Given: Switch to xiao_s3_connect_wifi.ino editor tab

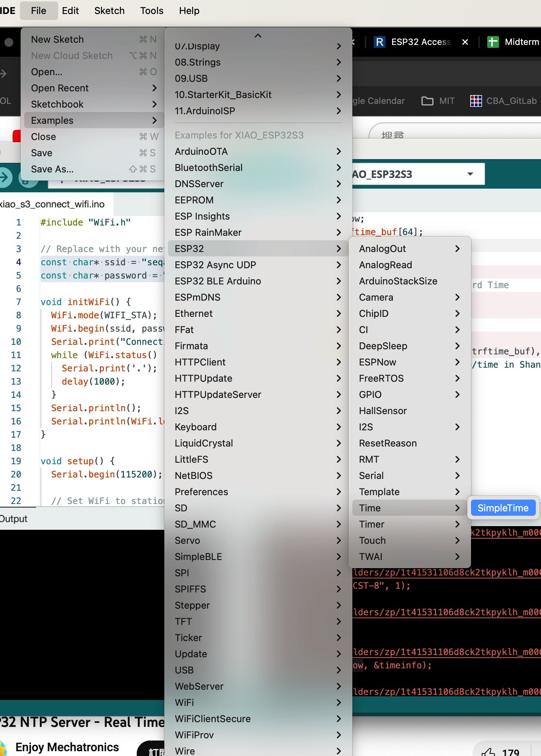Looking at the screenshot, I should coord(52,204).
